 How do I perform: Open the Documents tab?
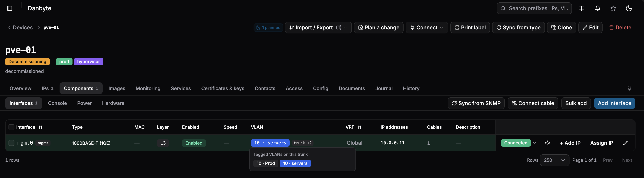tap(352, 88)
